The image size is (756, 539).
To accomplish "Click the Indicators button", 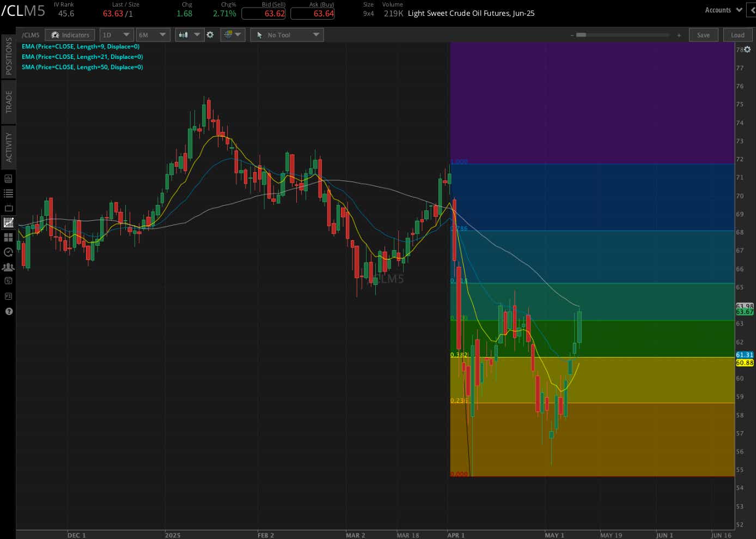I will pos(70,34).
